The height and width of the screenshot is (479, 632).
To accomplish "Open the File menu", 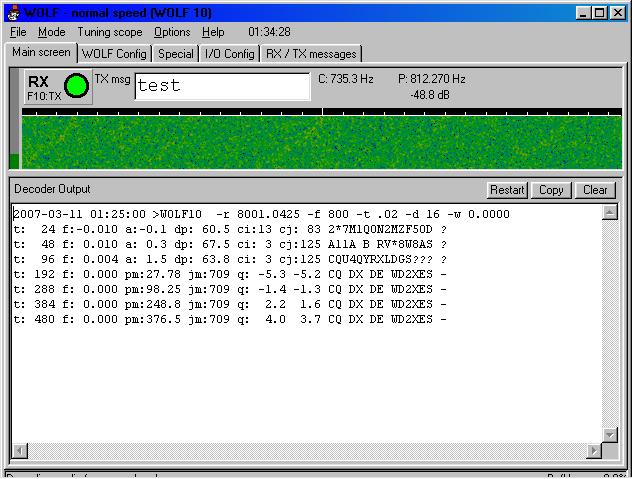I will tap(18, 32).
